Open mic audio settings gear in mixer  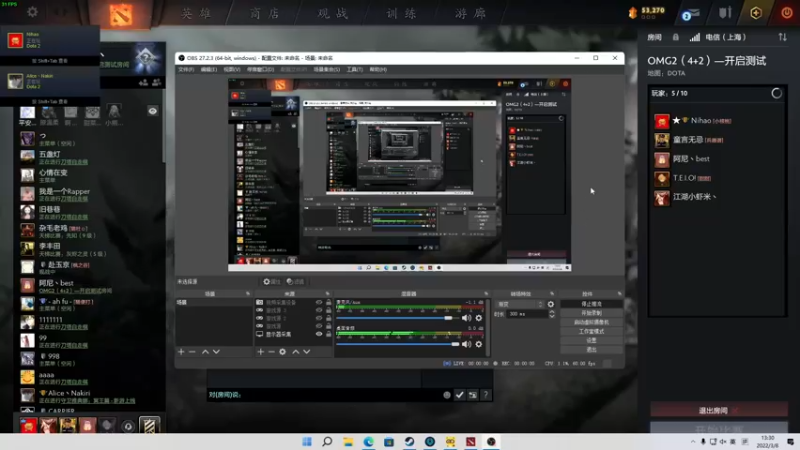pos(479,318)
